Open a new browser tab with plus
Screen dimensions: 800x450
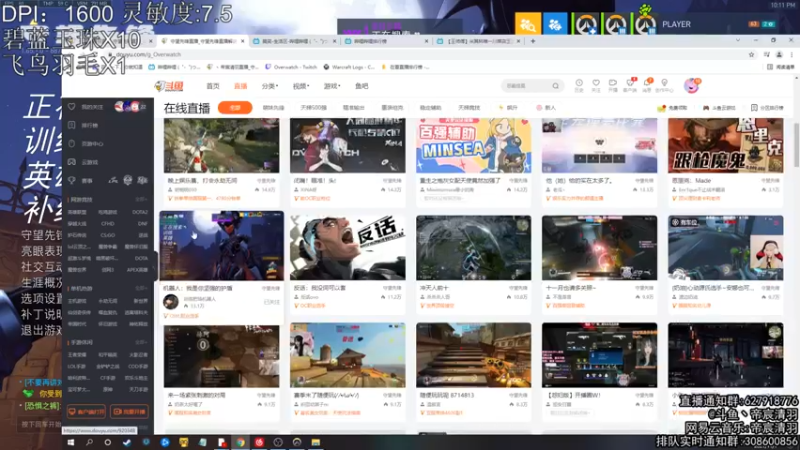[533, 41]
